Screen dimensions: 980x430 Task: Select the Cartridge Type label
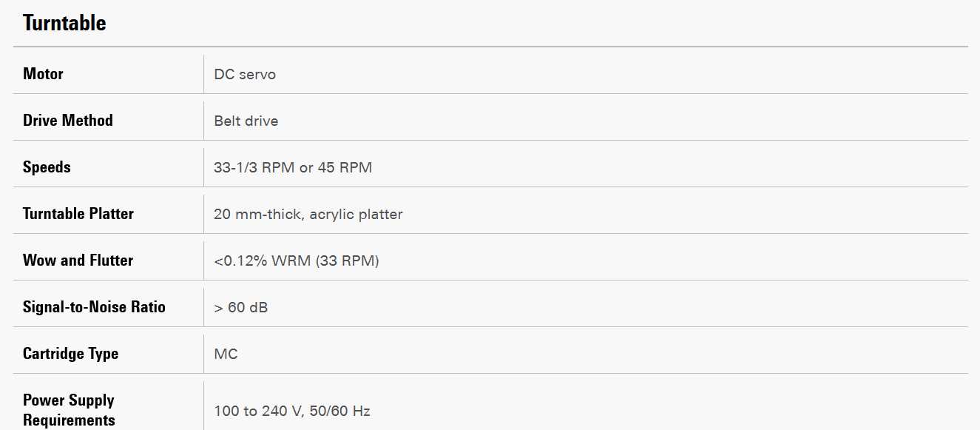[x=70, y=354]
